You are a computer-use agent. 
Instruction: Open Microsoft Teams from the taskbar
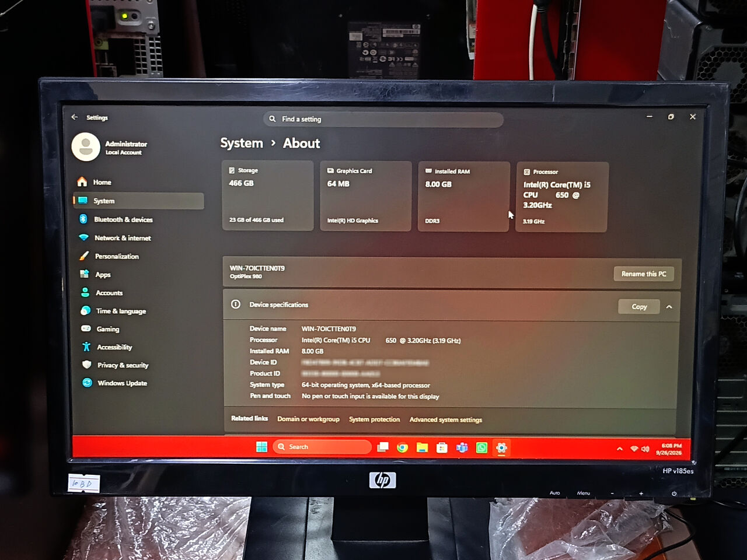click(x=462, y=447)
